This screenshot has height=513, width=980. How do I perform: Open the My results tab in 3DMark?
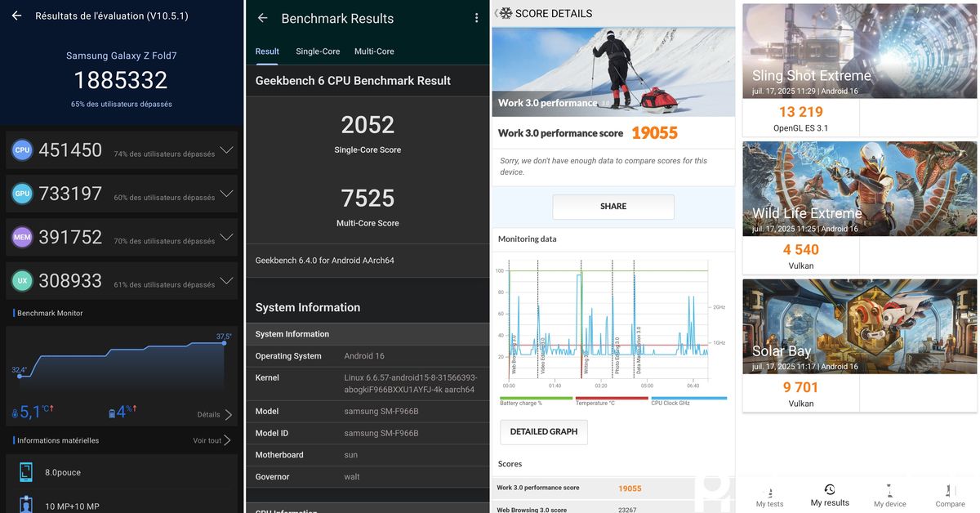click(830, 496)
